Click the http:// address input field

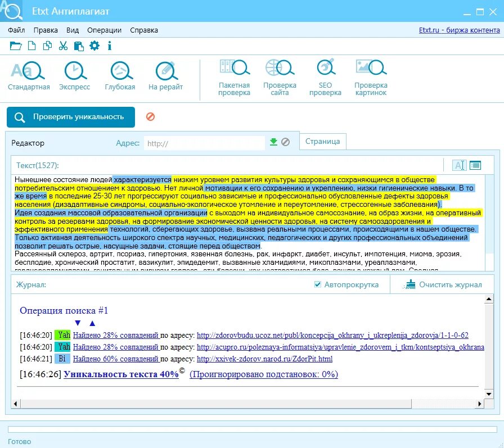pyautogui.click(x=204, y=143)
